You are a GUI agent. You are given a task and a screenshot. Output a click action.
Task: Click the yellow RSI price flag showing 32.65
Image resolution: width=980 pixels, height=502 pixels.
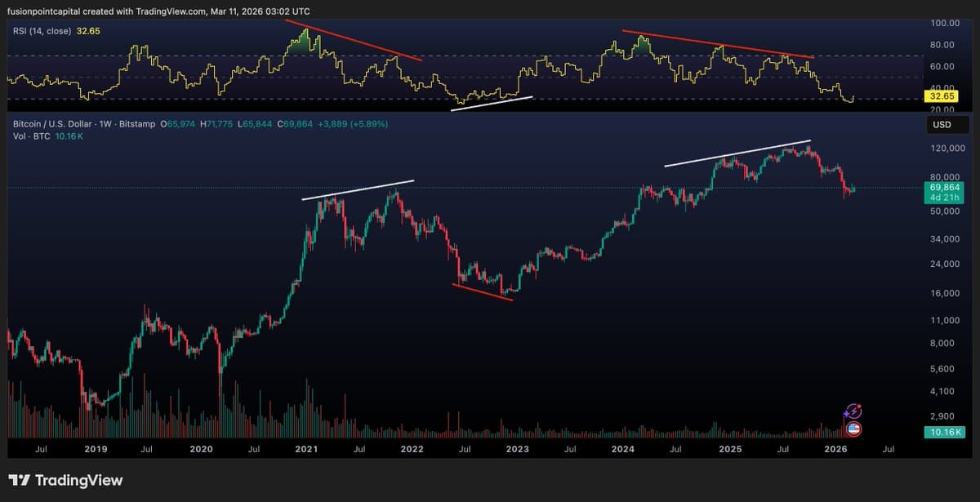point(940,96)
